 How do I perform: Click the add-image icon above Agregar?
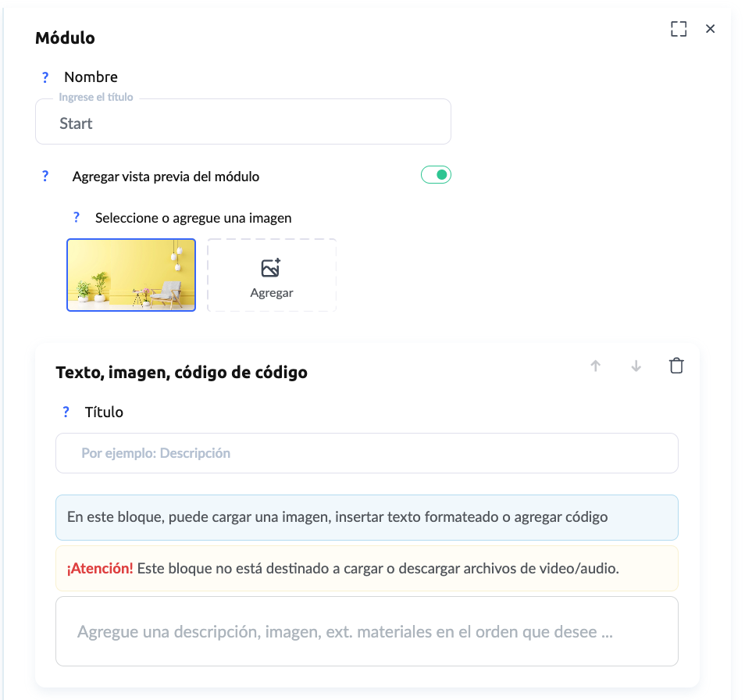pyautogui.click(x=271, y=268)
